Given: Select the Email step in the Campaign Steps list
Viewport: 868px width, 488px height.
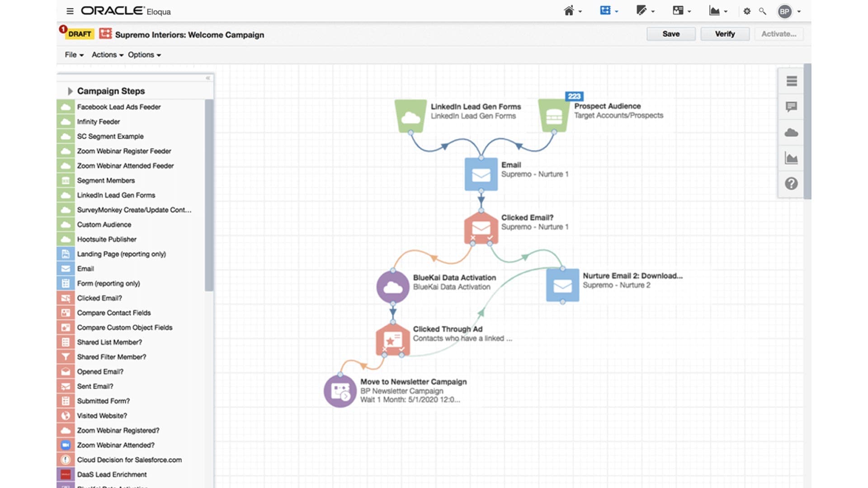Looking at the screenshot, I should click(x=85, y=268).
